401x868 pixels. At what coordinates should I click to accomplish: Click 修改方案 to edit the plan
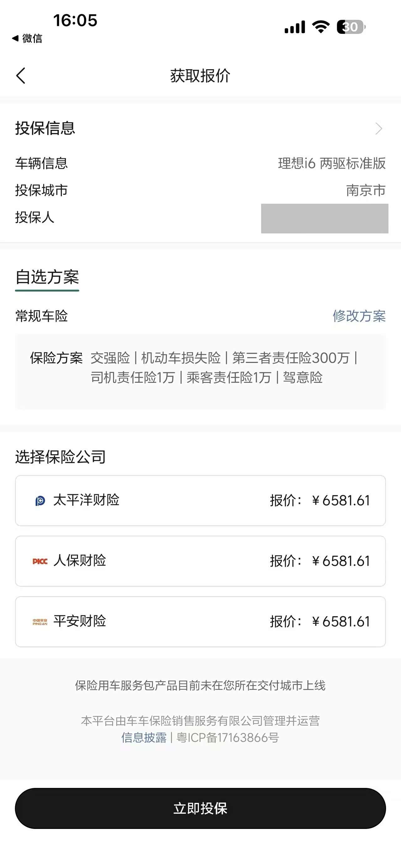point(359,316)
